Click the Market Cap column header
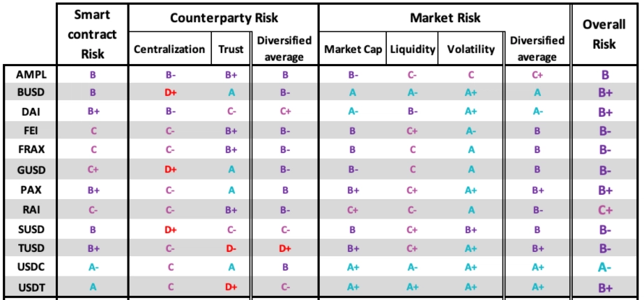644x300 pixels. click(x=353, y=49)
